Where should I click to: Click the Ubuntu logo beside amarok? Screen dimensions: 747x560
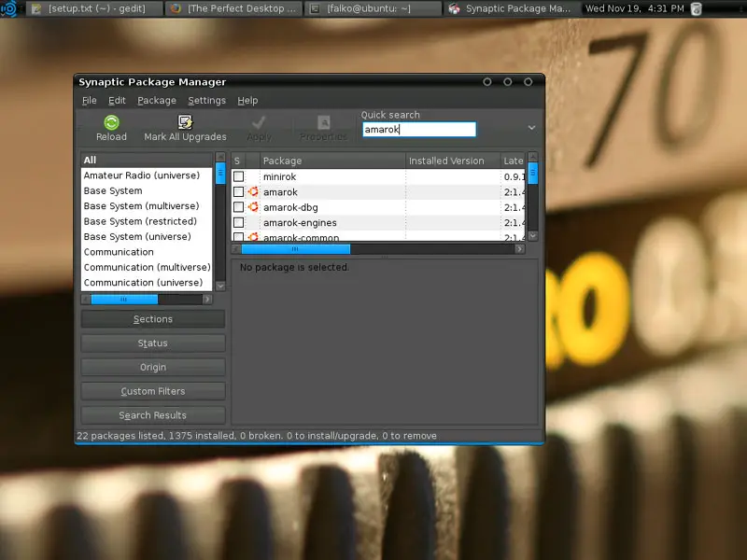click(253, 191)
